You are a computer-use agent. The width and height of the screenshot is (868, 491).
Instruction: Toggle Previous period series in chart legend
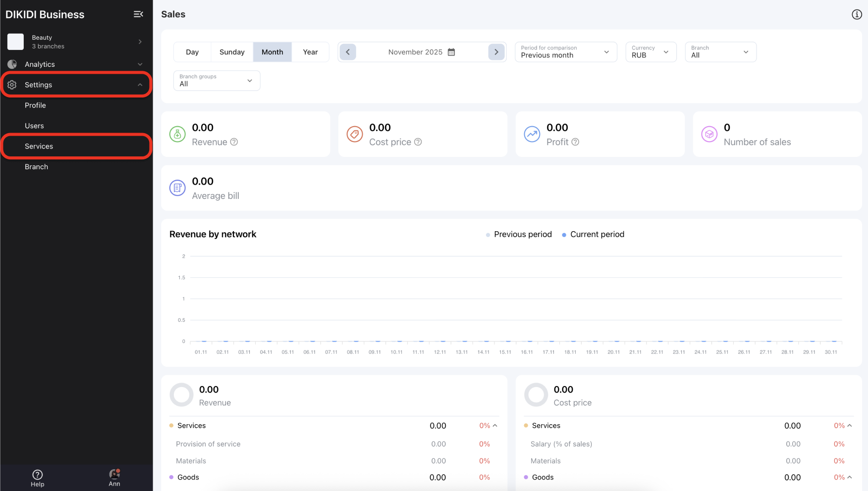(x=519, y=235)
